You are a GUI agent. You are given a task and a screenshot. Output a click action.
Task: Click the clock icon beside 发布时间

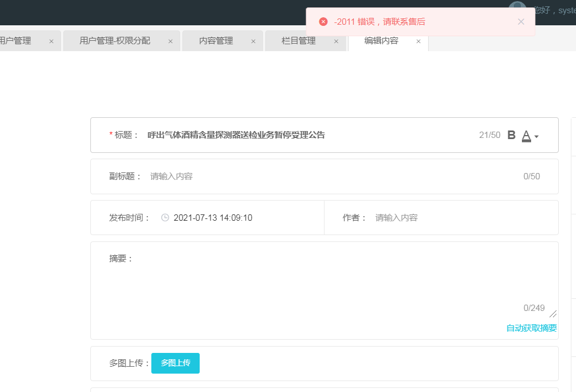pos(165,218)
